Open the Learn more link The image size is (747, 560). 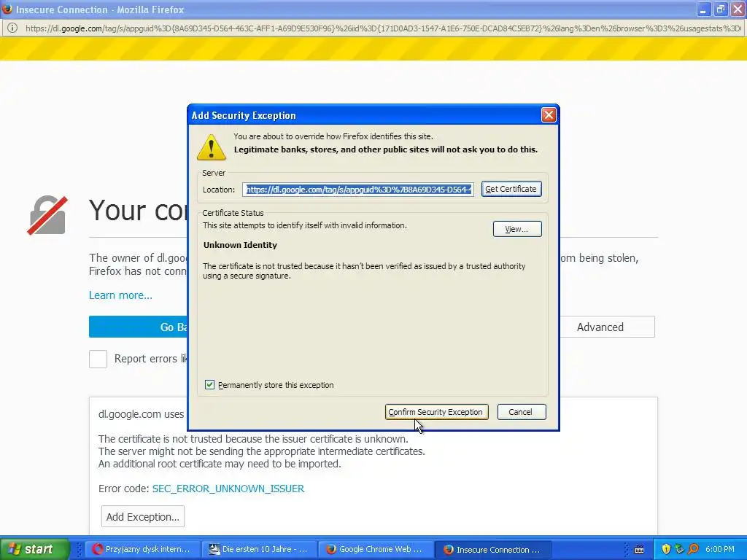(x=120, y=295)
